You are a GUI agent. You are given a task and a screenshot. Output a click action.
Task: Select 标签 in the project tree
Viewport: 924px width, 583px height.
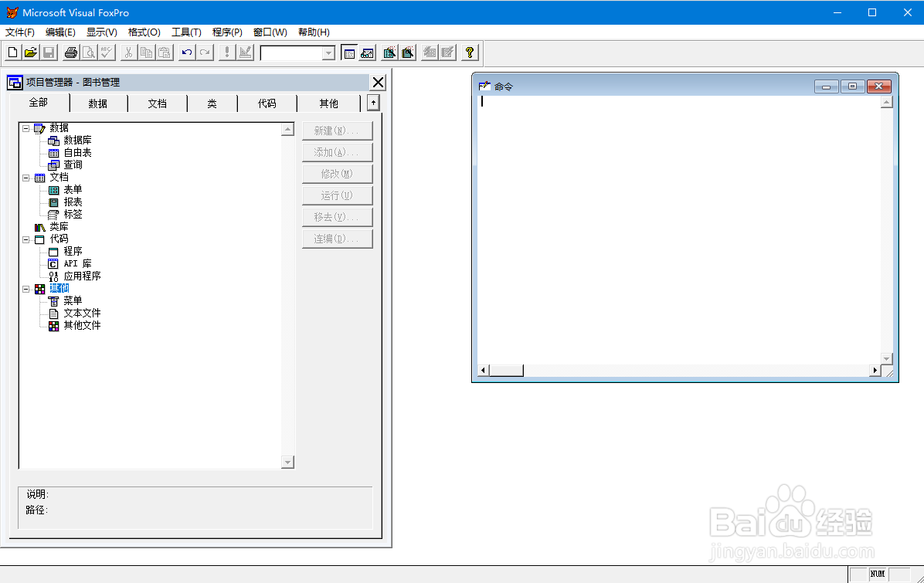point(73,215)
